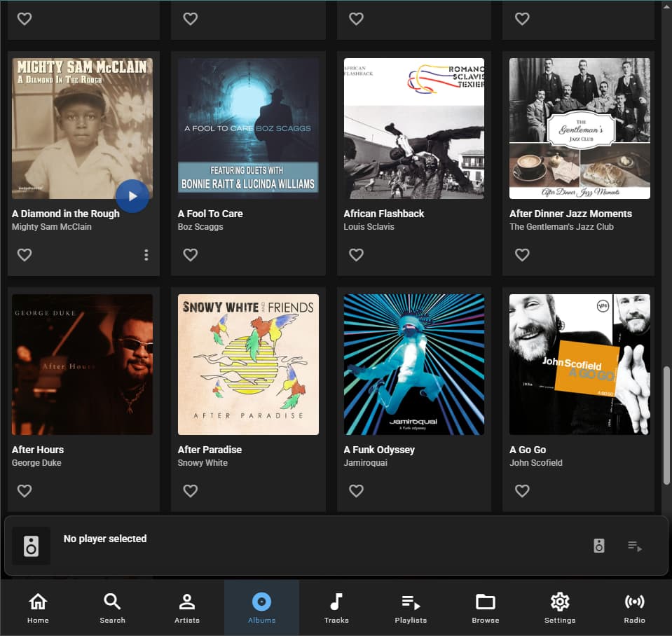Open Browse tab
Viewport: 672px width, 636px height.
tap(485, 608)
